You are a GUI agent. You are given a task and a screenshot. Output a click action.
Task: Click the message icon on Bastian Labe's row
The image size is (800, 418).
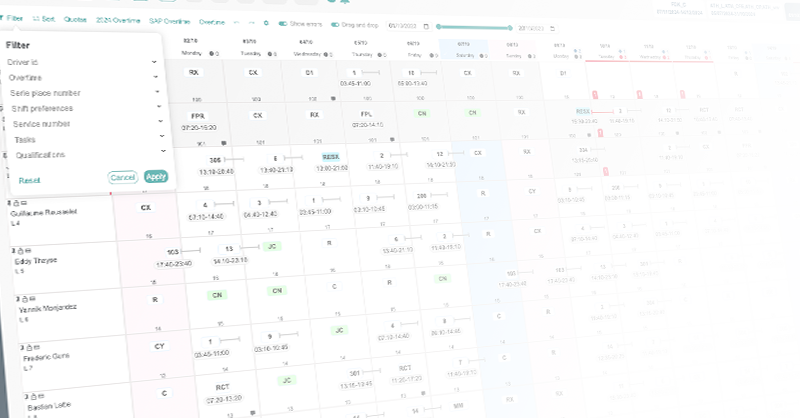(41, 396)
